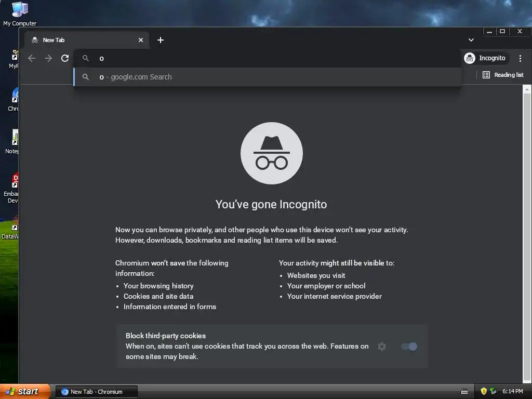Switch to the New Tab tab
This screenshot has width=532, height=399.
(x=87, y=40)
